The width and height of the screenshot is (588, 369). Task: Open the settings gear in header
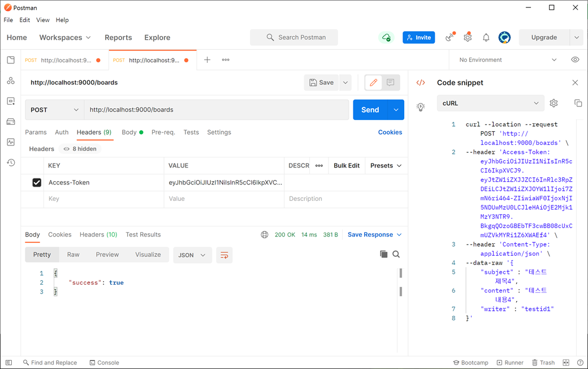click(468, 37)
